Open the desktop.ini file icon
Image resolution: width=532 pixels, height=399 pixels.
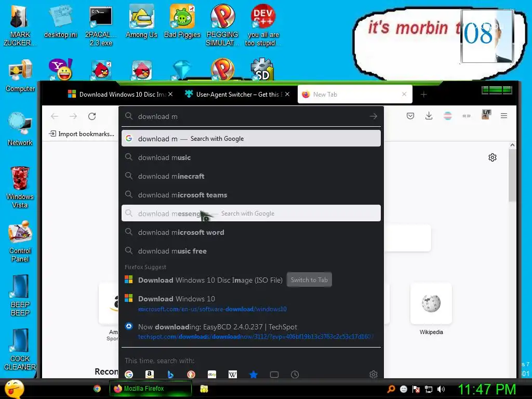click(x=60, y=22)
